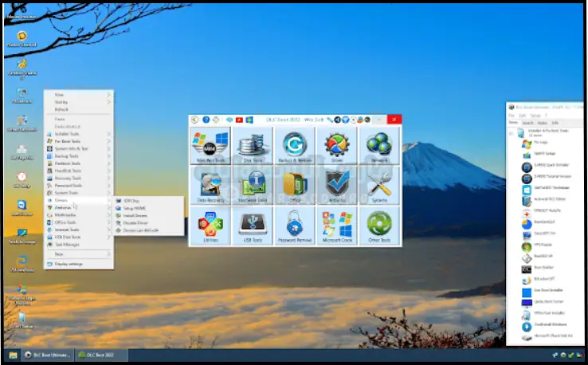The width and height of the screenshot is (588, 365).
Task: Open the Microsoft Crack tile
Action: pos(337,226)
